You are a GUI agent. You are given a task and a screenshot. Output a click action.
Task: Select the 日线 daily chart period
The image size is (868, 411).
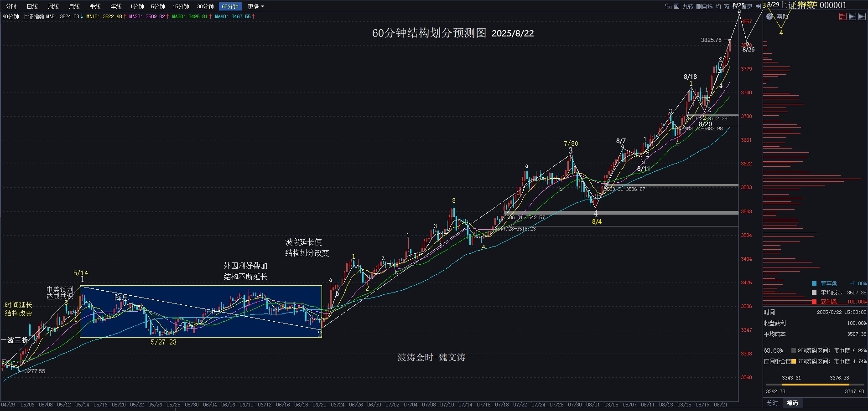coord(32,6)
